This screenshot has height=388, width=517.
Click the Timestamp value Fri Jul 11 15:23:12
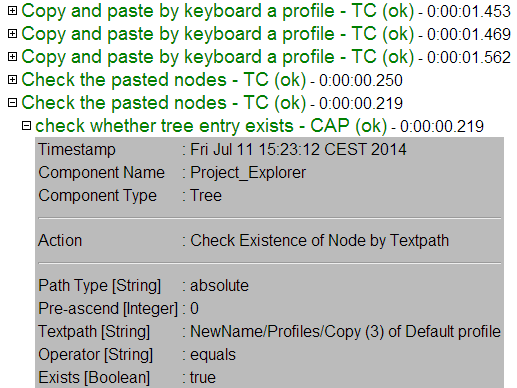[x=298, y=149]
